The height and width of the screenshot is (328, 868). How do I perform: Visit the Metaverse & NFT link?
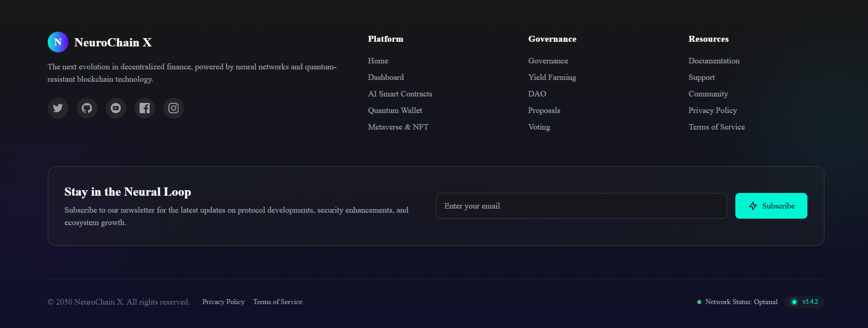click(398, 127)
